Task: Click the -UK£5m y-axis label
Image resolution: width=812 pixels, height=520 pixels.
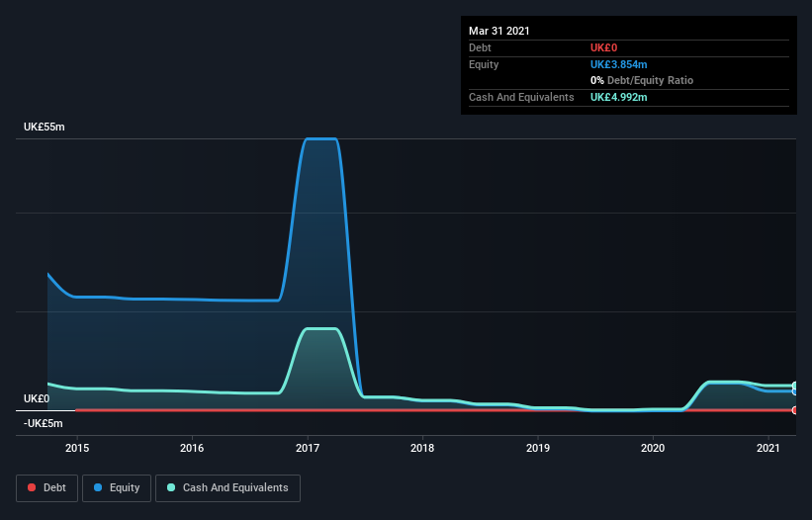Action: coord(43,423)
